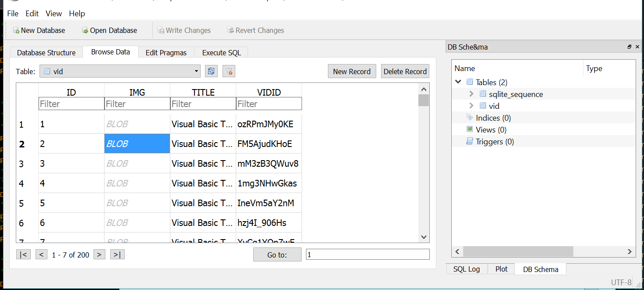644x290 pixels.
Task: Click the Open Database toolbar icon
Action: 85,31
